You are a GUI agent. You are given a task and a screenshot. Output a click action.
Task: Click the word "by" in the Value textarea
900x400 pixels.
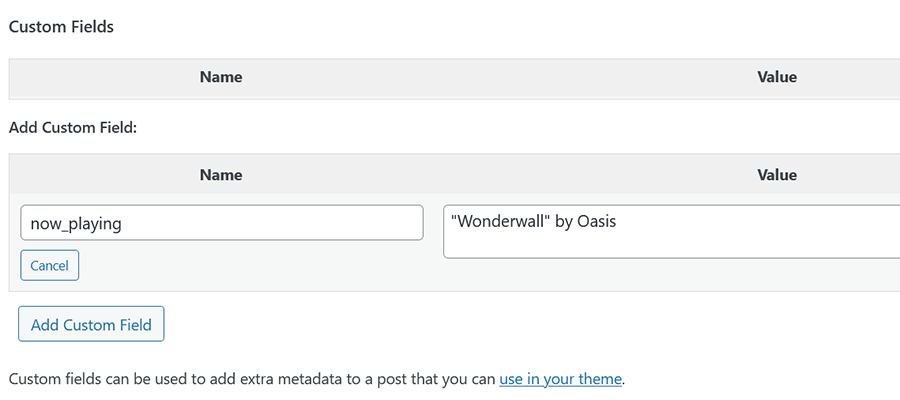click(563, 221)
